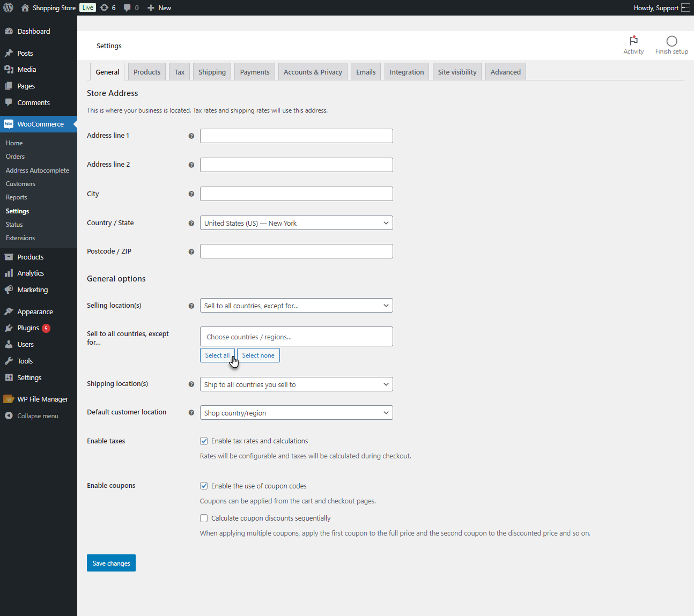694x616 pixels.
Task: Click the Tools wrench icon
Action: pos(9,361)
